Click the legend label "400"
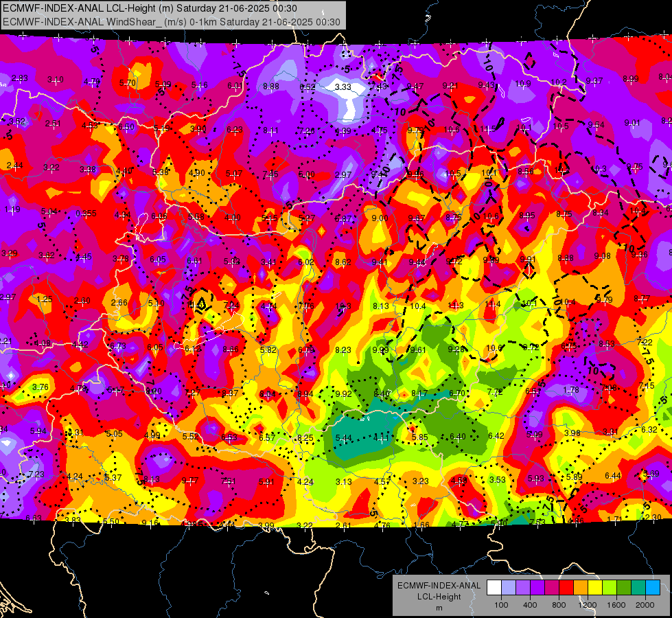This screenshot has width=672, height=618. (x=530, y=605)
